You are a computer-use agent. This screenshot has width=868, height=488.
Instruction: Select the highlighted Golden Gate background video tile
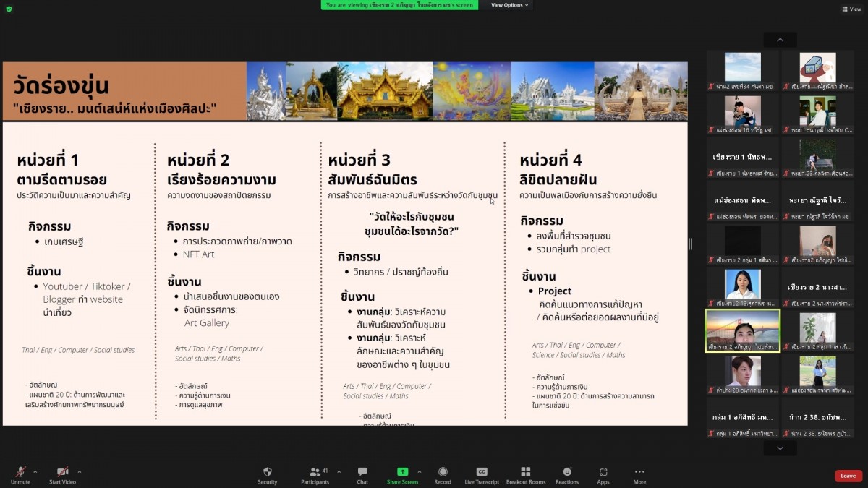pyautogui.click(x=743, y=330)
